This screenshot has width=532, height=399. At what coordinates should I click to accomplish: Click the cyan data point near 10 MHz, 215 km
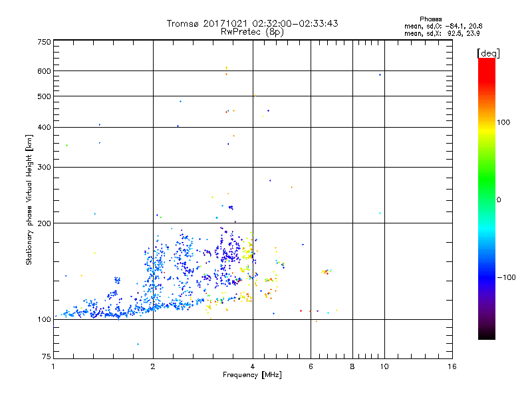[380, 213]
